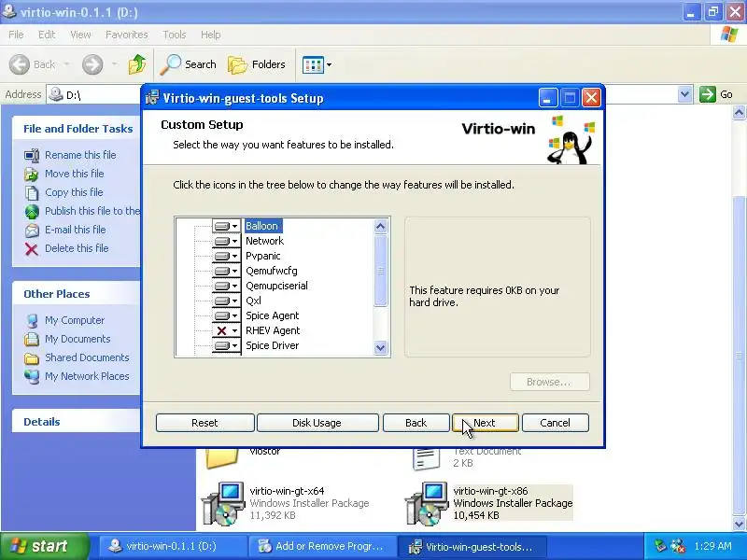Image resolution: width=747 pixels, height=560 pixels.
Task: Open the Pvpanic feature install dropdown
Action: 226,256
